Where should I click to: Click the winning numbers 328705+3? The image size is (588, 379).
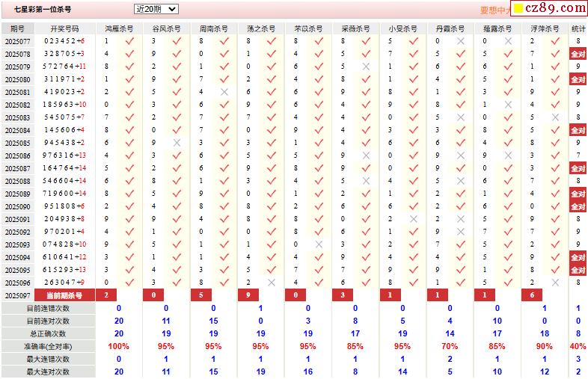coord(64,54)
